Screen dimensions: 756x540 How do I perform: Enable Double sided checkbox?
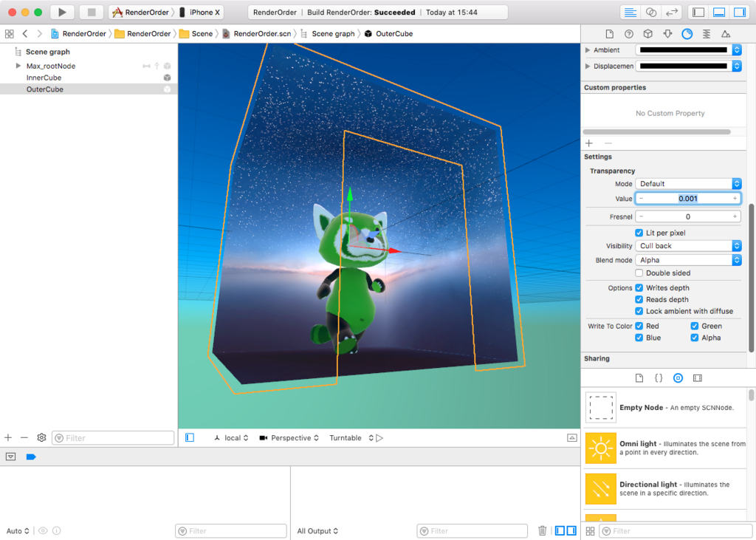tap(639, 273)
